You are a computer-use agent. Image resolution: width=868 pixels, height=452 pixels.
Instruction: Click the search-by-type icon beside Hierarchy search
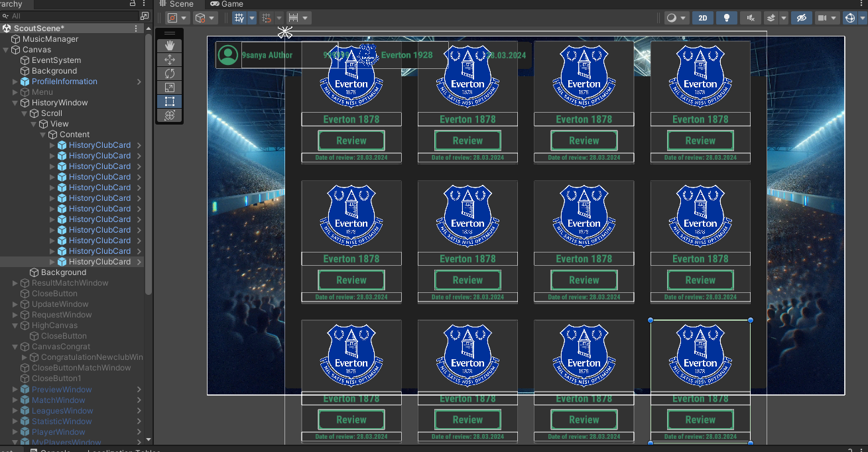[x=145, y=16]
